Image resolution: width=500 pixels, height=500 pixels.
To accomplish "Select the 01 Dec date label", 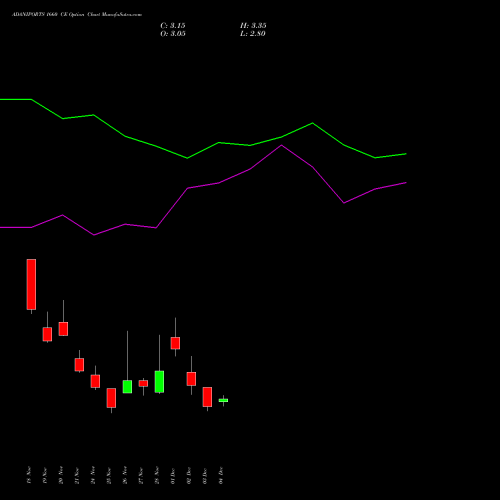I will pyautogui.click(x=173, y=475).
